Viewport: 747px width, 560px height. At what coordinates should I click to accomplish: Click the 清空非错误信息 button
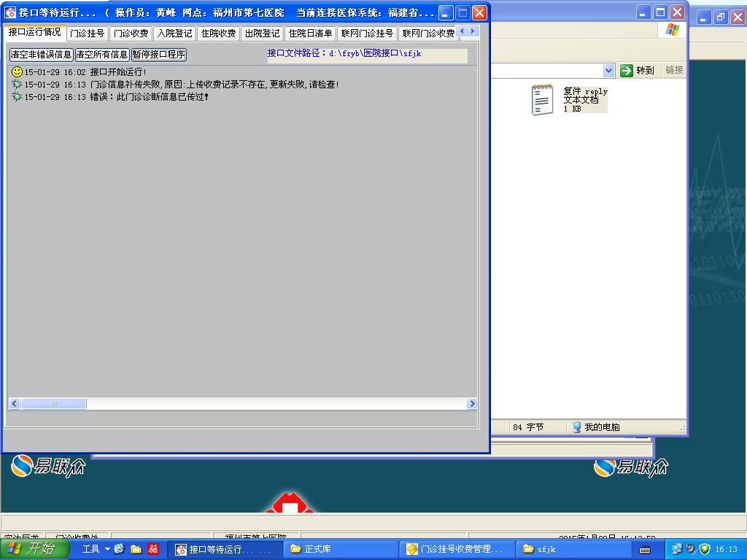click(x=41, y=55)
